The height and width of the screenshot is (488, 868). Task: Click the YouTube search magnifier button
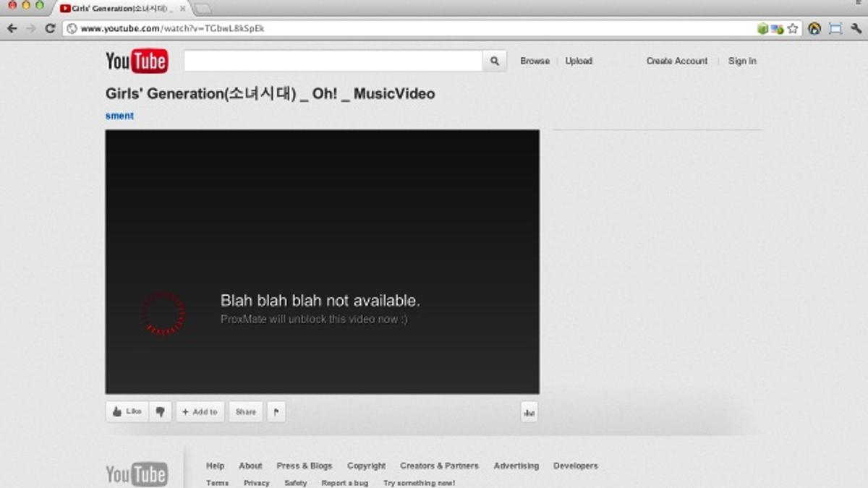point(495,61)
